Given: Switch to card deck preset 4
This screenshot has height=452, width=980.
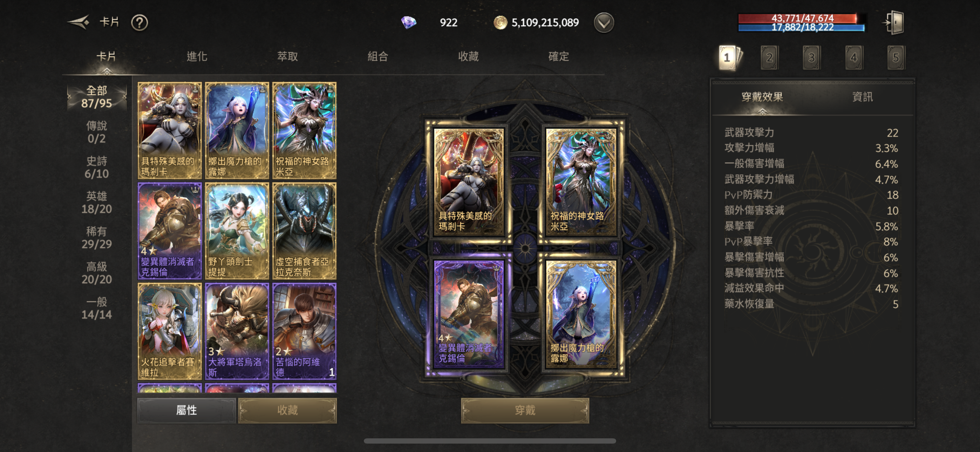Looking at the screenshot, I should point(854,57).
